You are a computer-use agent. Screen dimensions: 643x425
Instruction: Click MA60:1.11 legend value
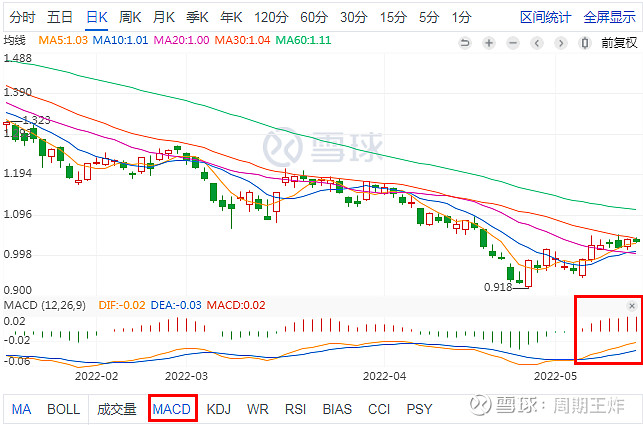303,40
